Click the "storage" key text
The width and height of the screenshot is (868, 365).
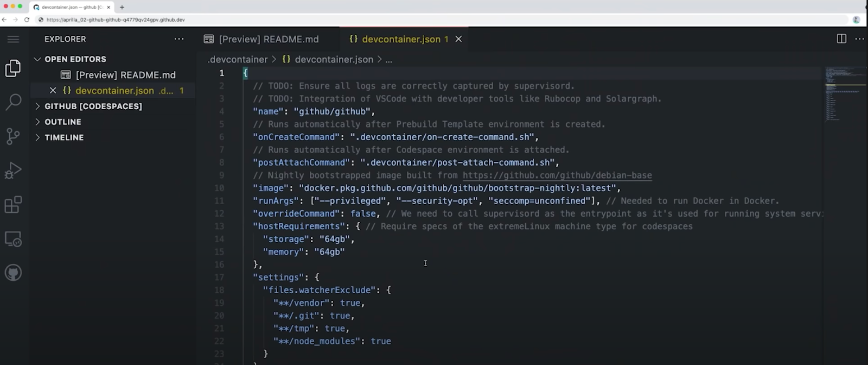286,239
